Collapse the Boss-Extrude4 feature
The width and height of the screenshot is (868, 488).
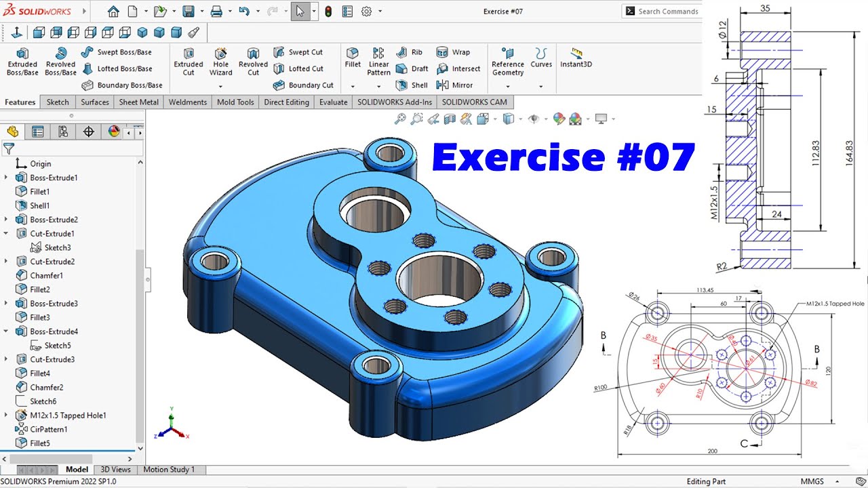pyautogui.click(x=6, y=331)
